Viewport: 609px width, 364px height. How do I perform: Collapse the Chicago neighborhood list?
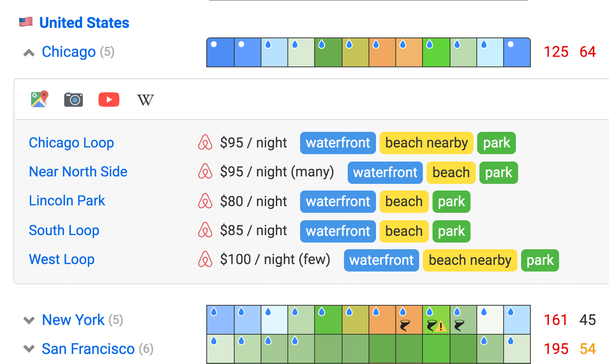[29, 52]
